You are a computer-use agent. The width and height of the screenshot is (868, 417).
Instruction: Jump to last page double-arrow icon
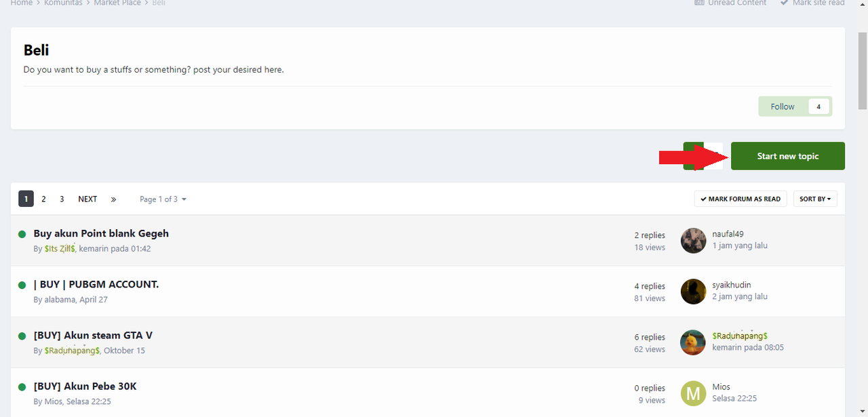113,199
